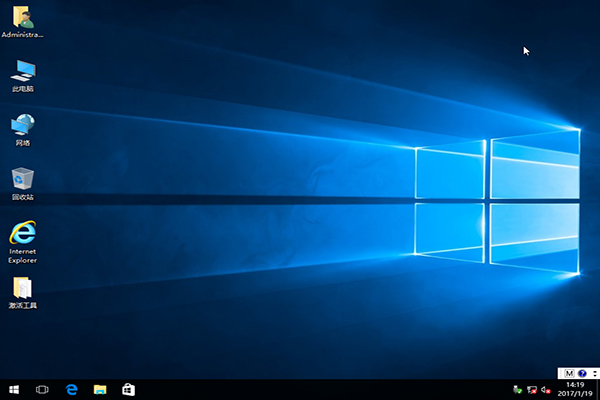Click the muted volume tray icon
This screenshot has width=600, height=400.
(x=546, y=389)
